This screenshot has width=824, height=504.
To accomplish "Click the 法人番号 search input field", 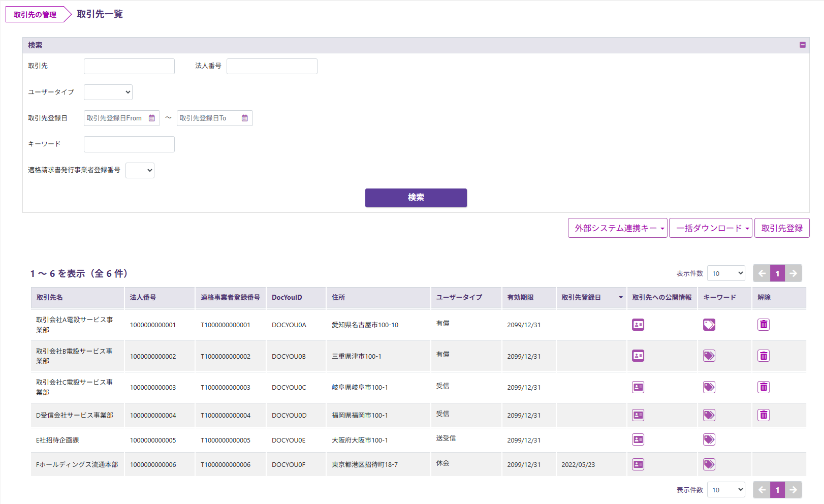I will pyautogui.click(x=272, y=66).
